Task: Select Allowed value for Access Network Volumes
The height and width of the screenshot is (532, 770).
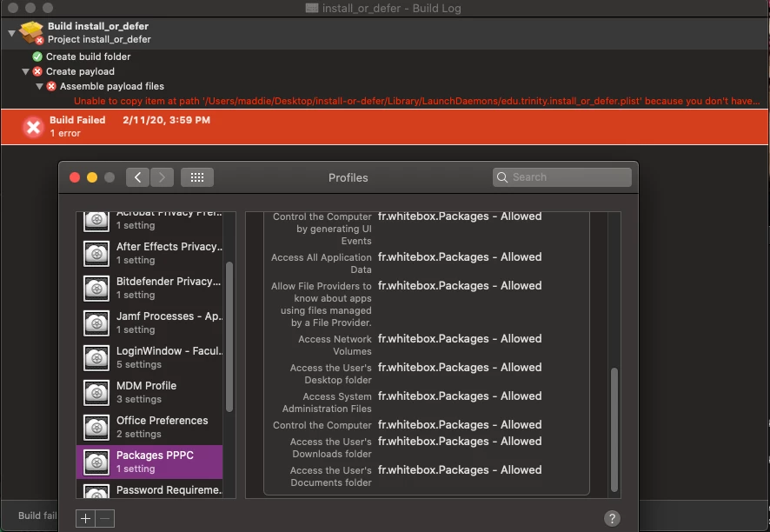Action: click(x=460, y=338)
